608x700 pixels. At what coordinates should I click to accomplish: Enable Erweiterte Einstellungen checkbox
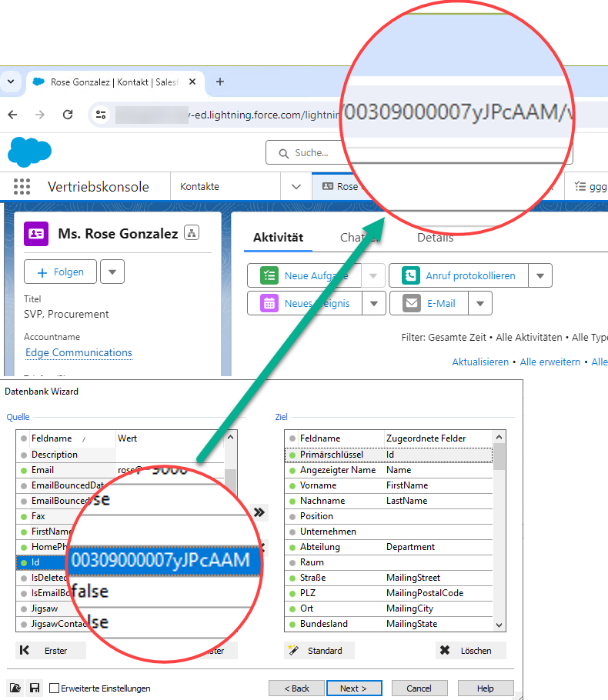point(55,688)
